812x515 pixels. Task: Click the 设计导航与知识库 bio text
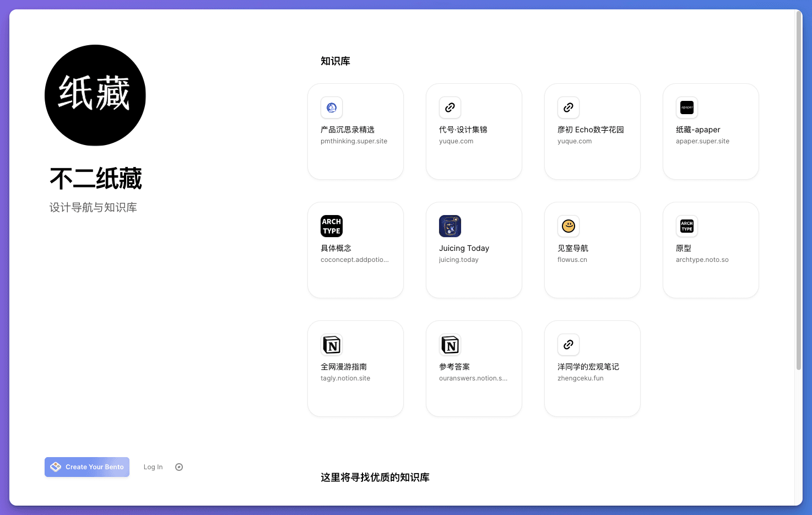93,207
